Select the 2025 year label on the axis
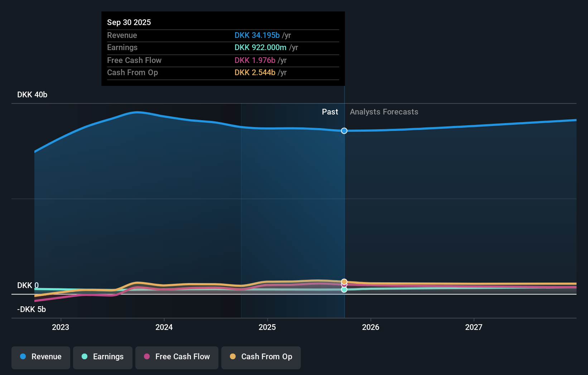The width and height of the screenshot is (588, 375). tap(268, 327)
